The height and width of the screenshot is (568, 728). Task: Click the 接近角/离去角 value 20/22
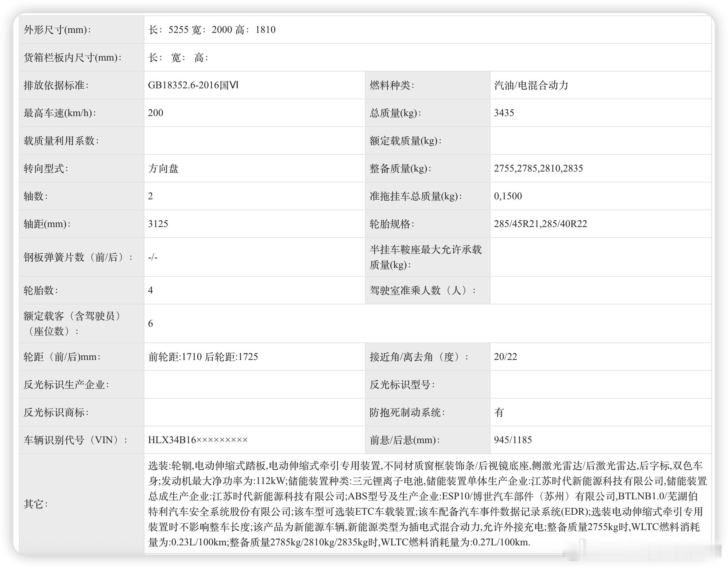506,357
